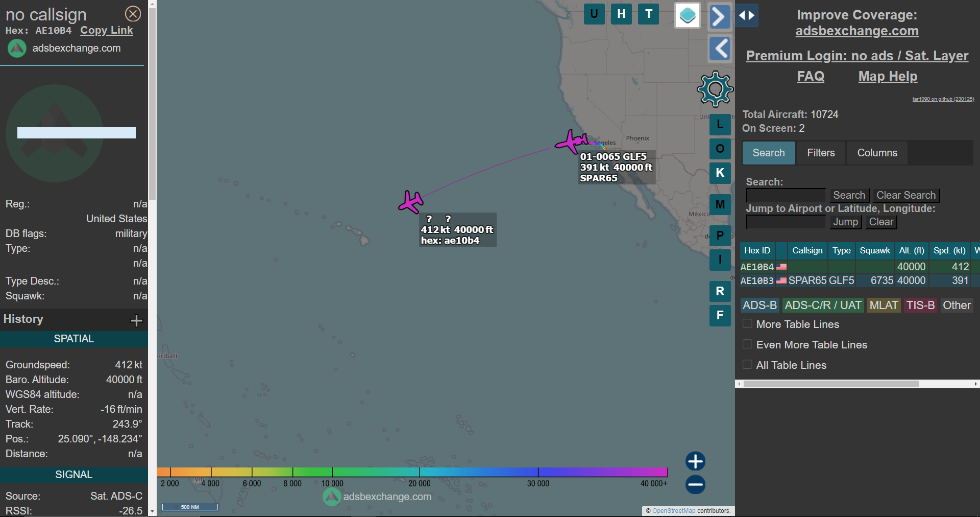
Task: Expand the History section plus icon
Action: pyautogui.click(x=136, y=320)
